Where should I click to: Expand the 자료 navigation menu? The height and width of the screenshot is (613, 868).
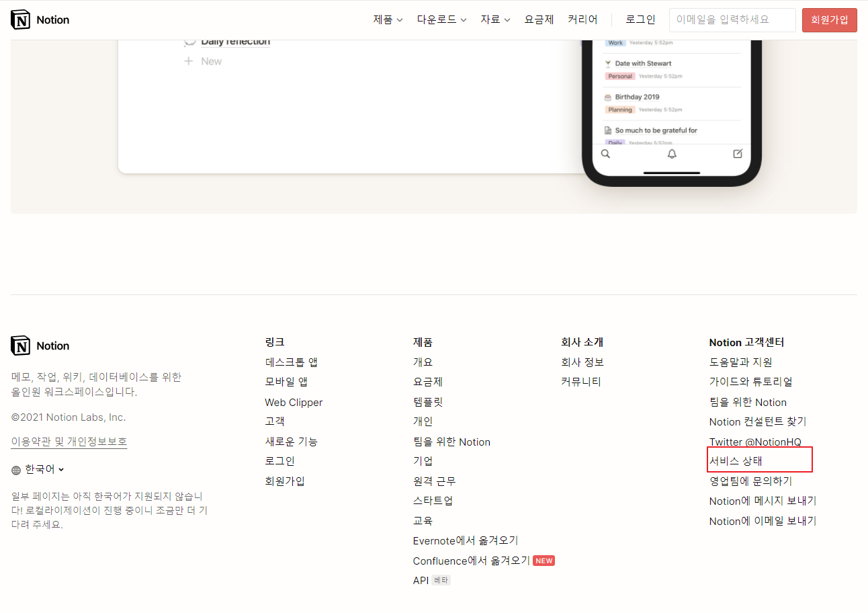[495, 19]
